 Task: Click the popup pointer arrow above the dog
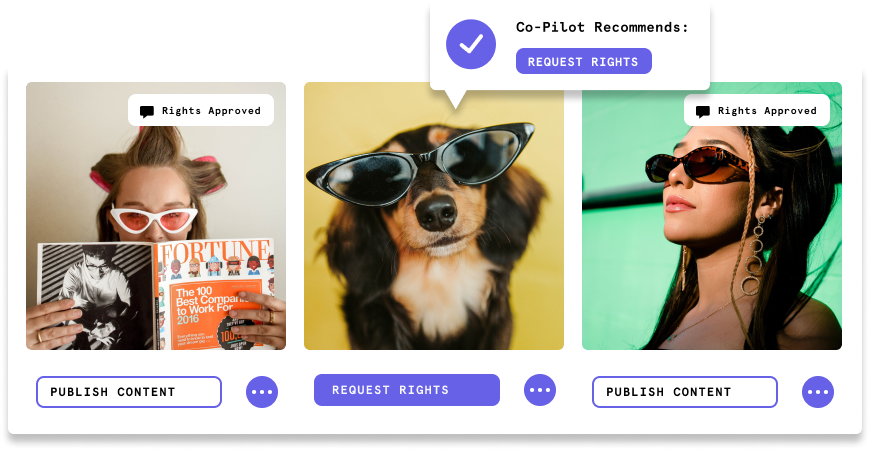[x=456, y=99]
